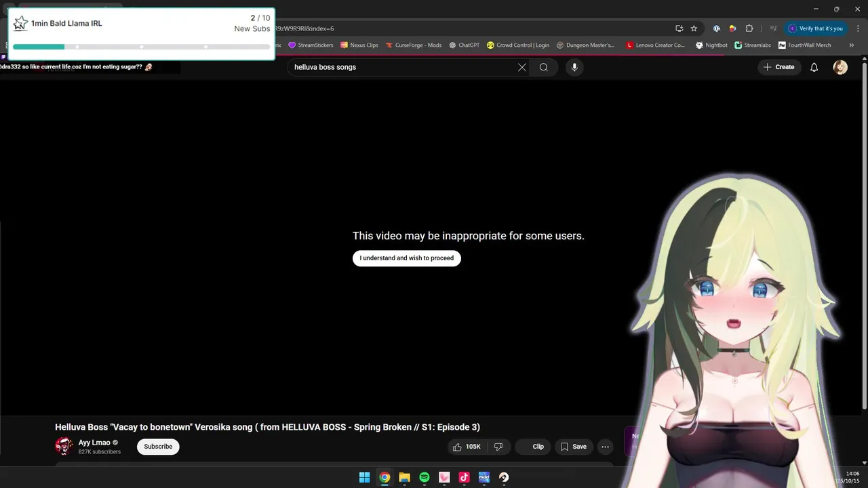Subscribe to Ayy Lmao channel
Viewport: 868px width, 488px height.
(x=158, y=447)
